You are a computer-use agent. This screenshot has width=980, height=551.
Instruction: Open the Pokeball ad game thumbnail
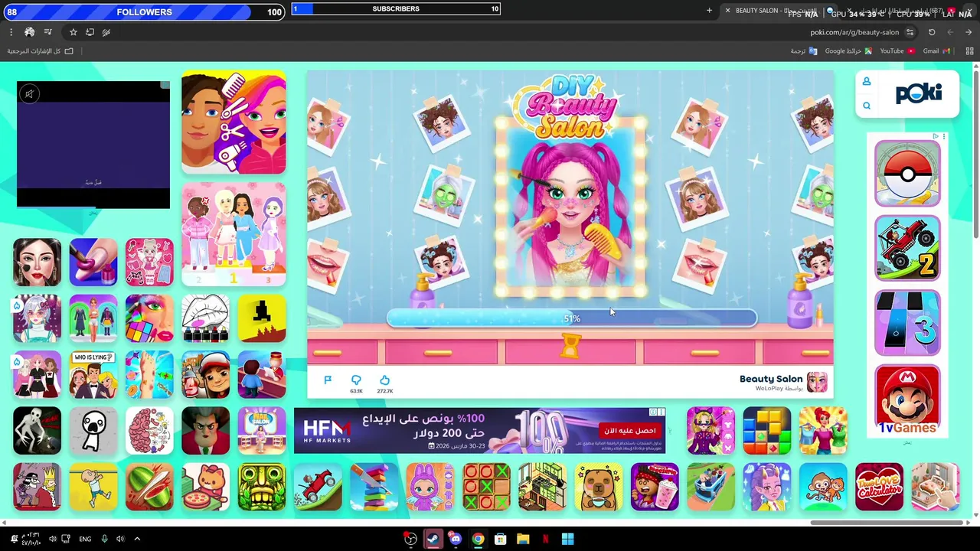coord(907,174)
